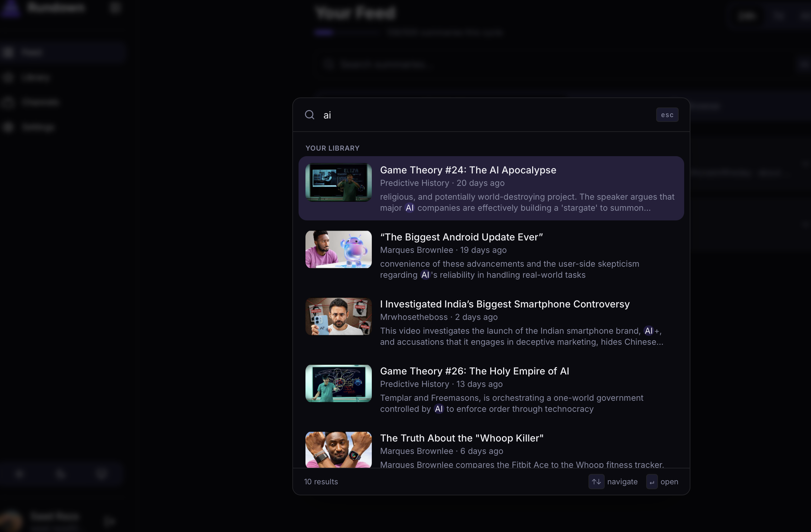
Task: Click the Android update video thumbnail
Action: [338, 249]
